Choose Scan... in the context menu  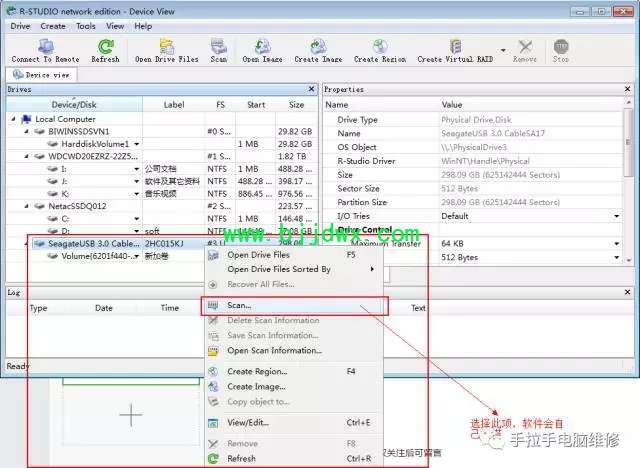coord(294,306)
